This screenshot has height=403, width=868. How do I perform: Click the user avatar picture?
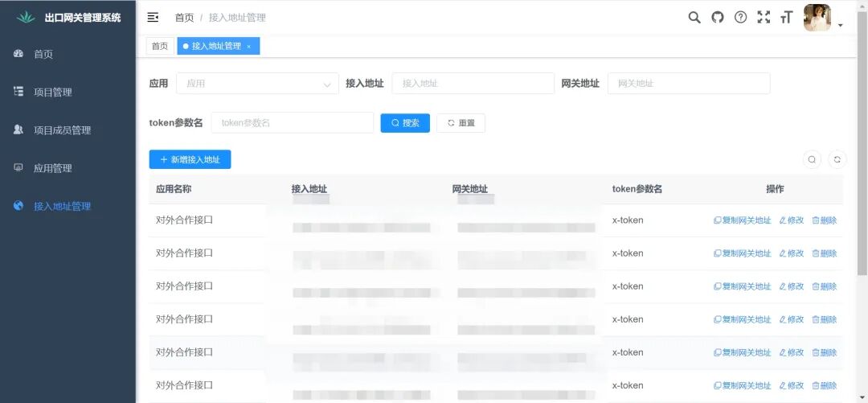point(817,18)
